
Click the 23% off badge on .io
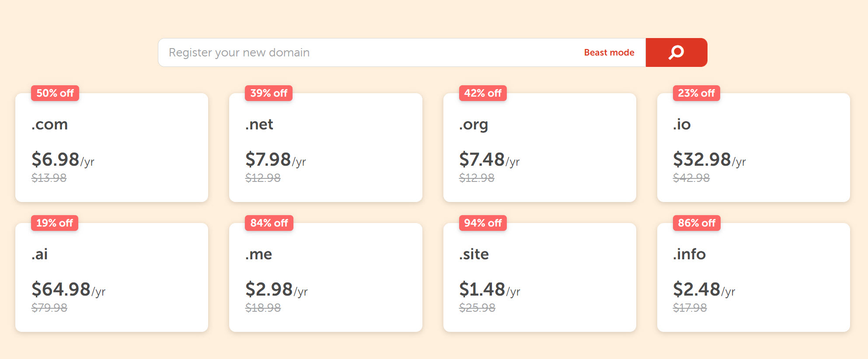[x=696, y=93]
